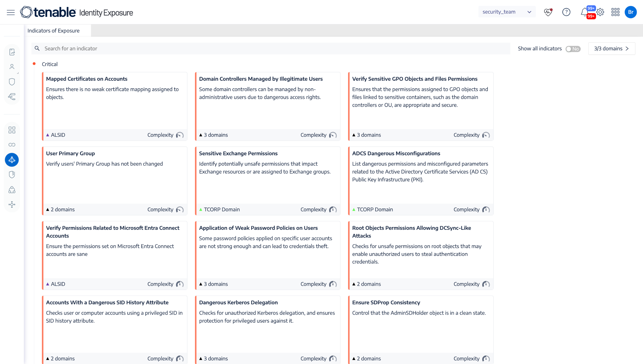Open the Mapped Certificates on Accounts indicator

pos(87,79)
